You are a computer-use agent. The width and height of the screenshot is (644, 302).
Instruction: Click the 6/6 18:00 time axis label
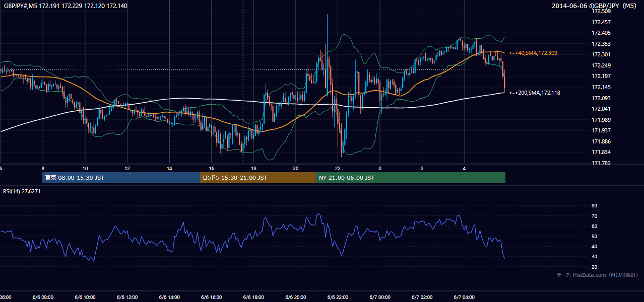click(x=253, y=297)
